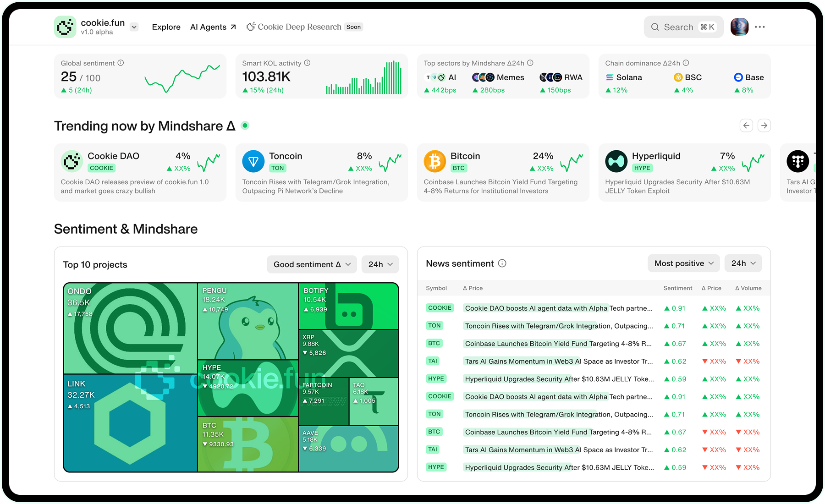Select the BOTIFY treemap tile
The image size is (825, 504).
[348, 306]
